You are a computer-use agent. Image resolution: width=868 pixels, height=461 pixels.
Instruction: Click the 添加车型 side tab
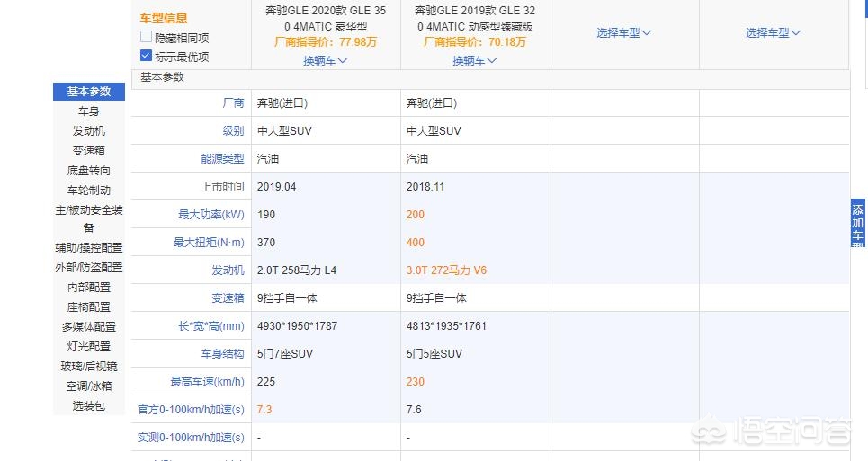point(857,224)
